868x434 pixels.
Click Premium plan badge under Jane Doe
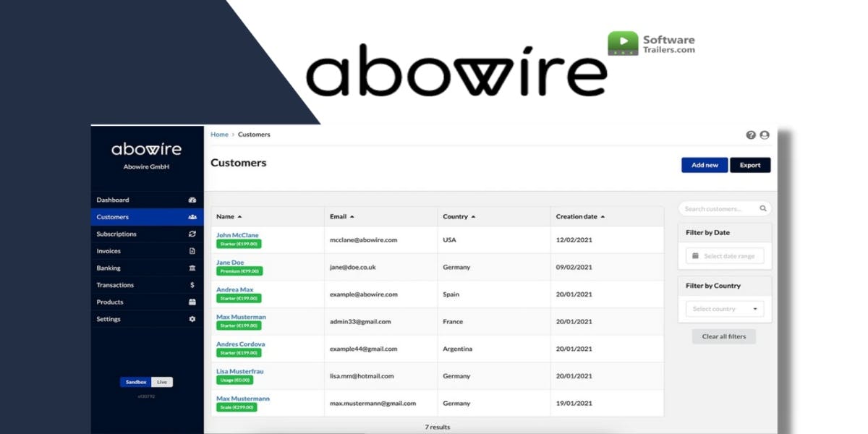click(x=239, y=271)
